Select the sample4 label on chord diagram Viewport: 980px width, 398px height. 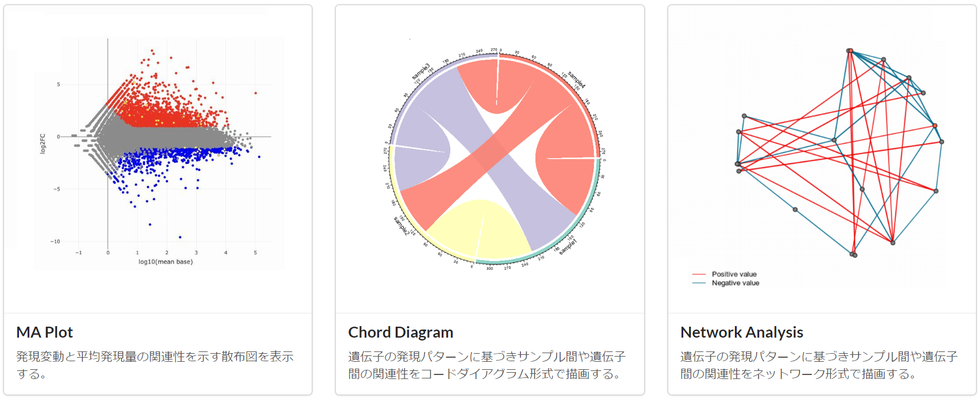click(x=576, y=81)
